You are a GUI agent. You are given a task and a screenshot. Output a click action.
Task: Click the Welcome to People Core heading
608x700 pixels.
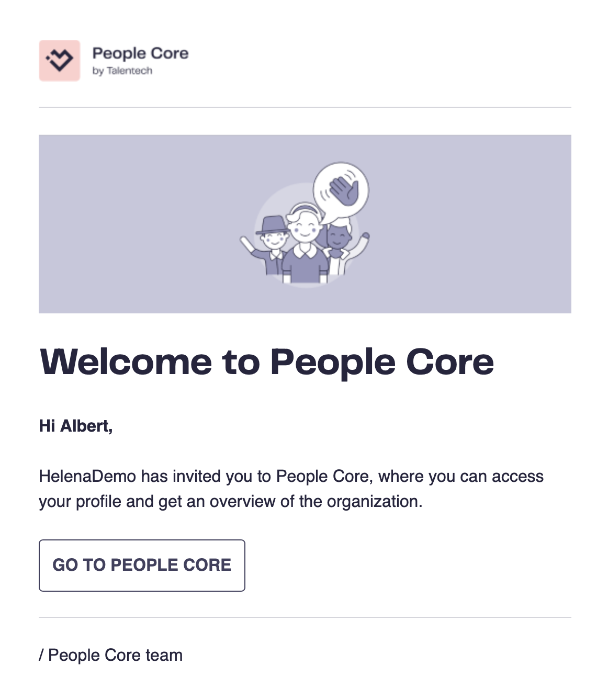(x=267, y=362)
